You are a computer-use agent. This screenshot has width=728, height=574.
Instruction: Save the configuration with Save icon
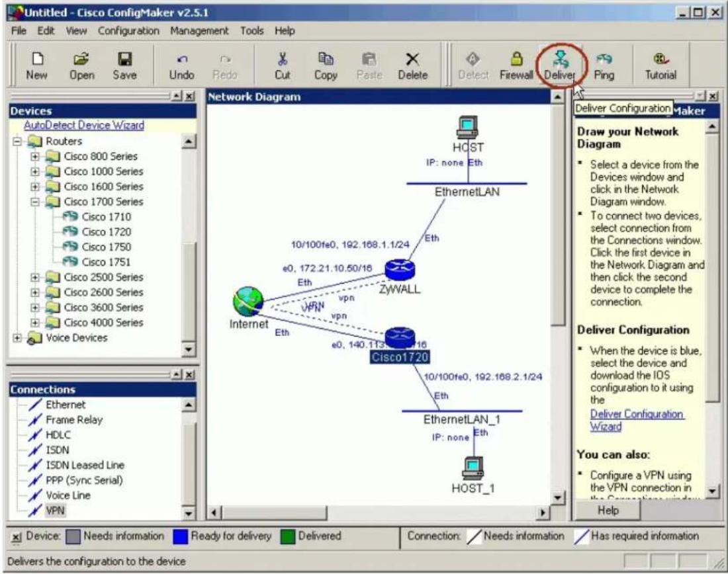[124, 66]
